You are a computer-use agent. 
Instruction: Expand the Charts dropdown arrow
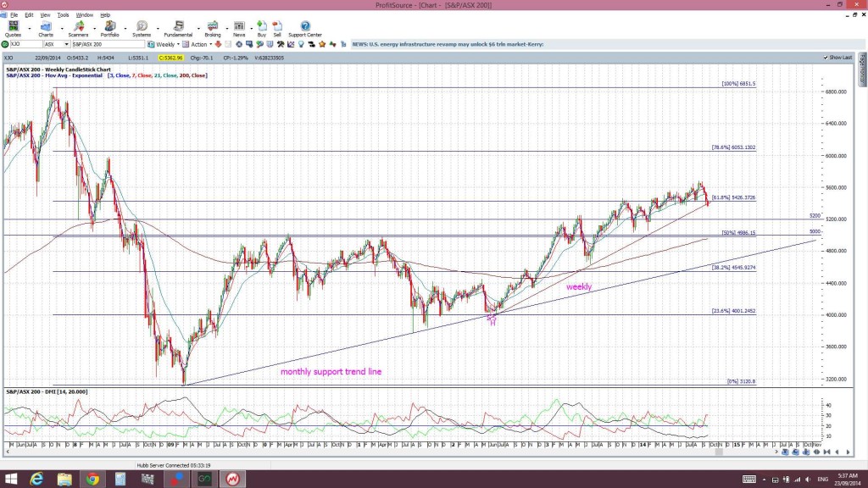61,28
